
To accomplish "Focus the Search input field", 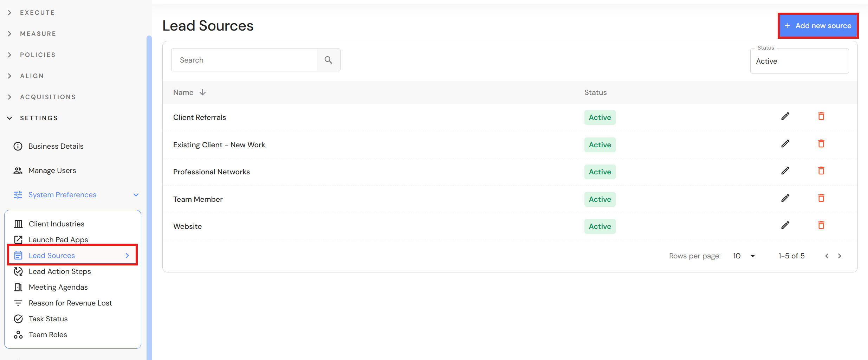I will click(244, 60).
